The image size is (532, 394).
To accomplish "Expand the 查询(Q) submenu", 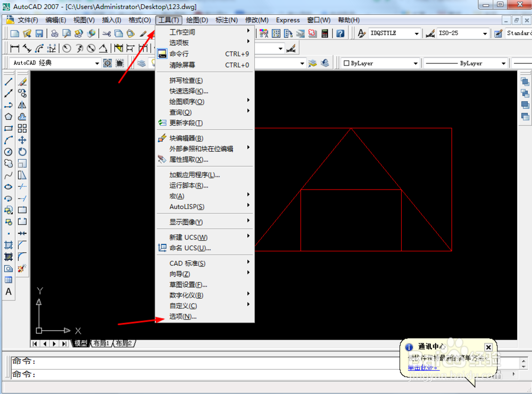I will point(205,112).
